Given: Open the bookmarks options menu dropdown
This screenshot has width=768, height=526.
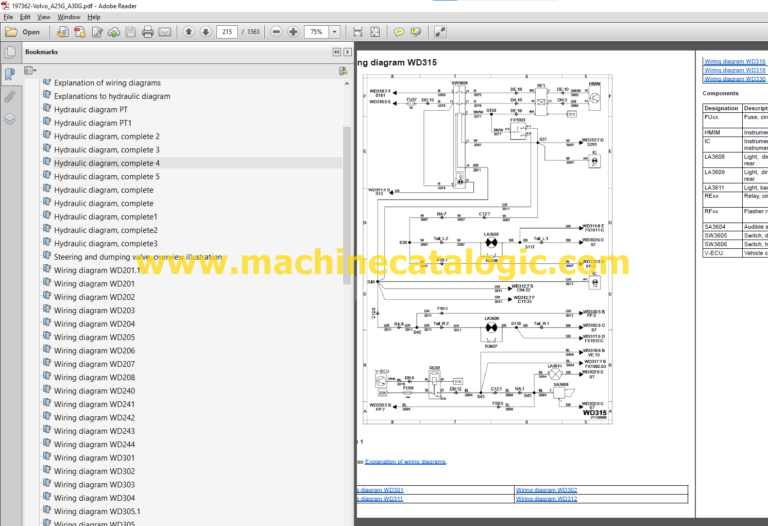Looking at the screenshot, I should click(x=30, y=71).
